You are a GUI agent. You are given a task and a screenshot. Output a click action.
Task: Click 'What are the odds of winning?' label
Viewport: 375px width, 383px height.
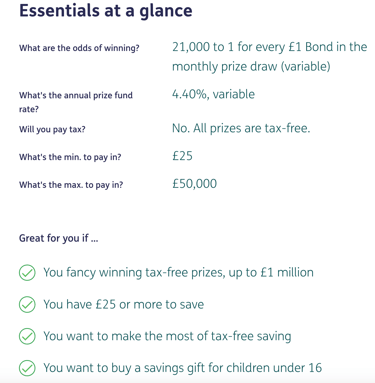coord(79,48)
